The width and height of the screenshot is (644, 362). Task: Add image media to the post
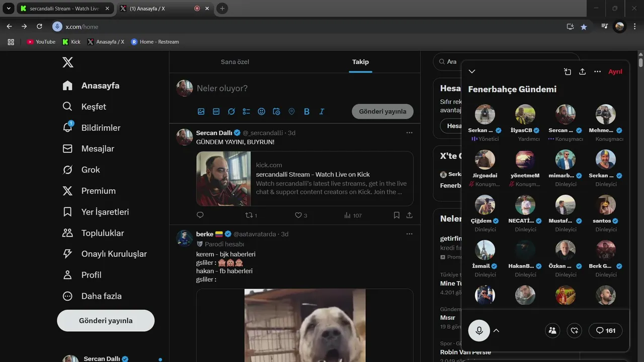(x=201, y=112)
